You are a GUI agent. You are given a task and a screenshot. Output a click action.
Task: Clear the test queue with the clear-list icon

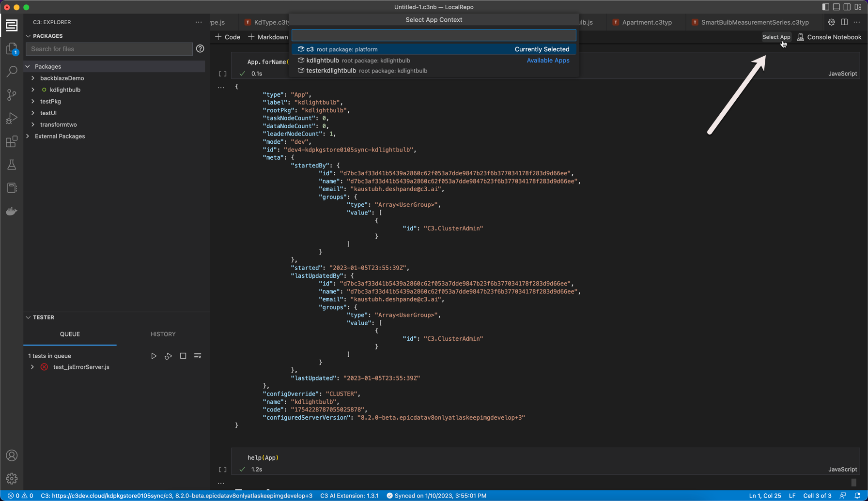pos(197,355)
